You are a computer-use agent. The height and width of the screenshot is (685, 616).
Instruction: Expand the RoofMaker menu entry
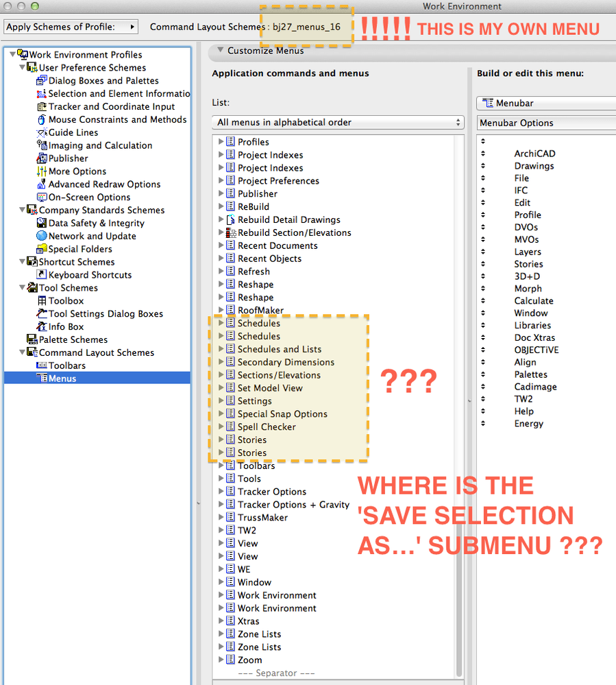[x=220, y=310]
